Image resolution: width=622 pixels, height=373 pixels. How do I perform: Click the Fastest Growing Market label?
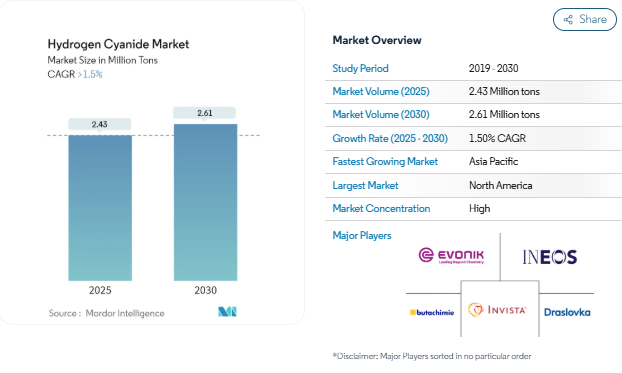click(x=385, y=162)
